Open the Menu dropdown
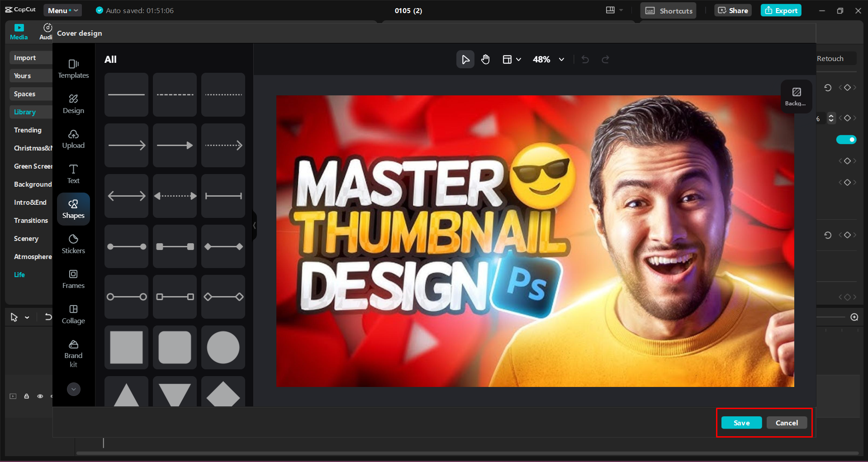868x462 pixels. [x=62, y=10]
